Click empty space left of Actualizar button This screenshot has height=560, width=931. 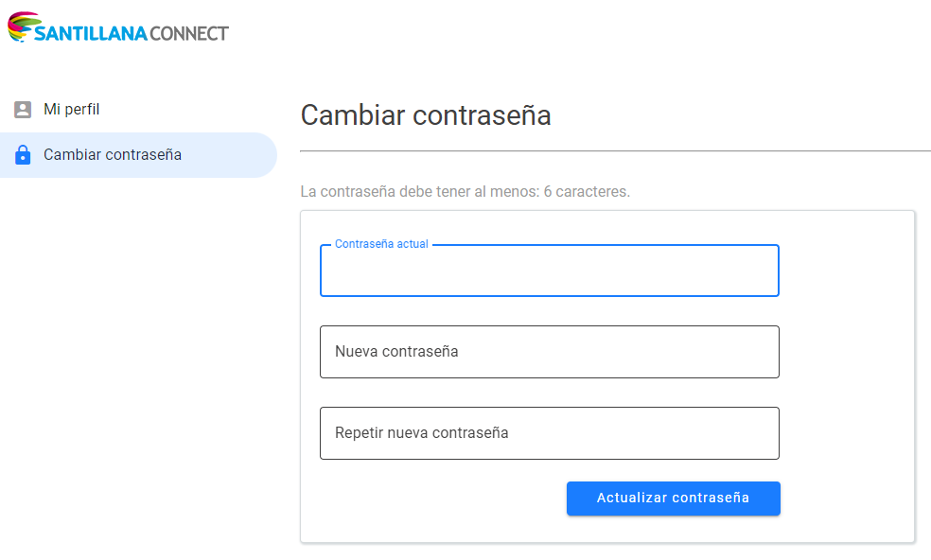tap(435, 499)
